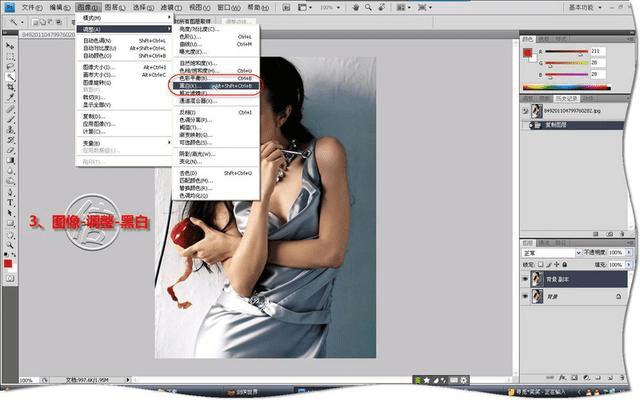The height and width of the screenshot is (400, 640).
Task: Select the Rectangular Marquee tool
Action: [x=10, y=56]
